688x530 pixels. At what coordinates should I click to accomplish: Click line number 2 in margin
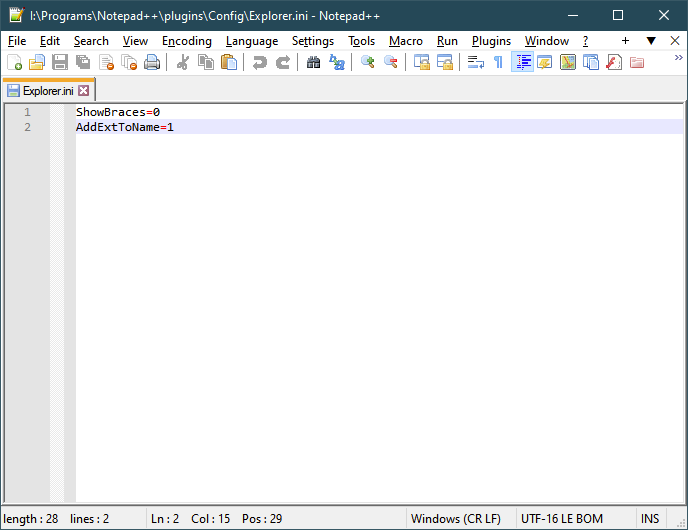click(x=27, y=127)
